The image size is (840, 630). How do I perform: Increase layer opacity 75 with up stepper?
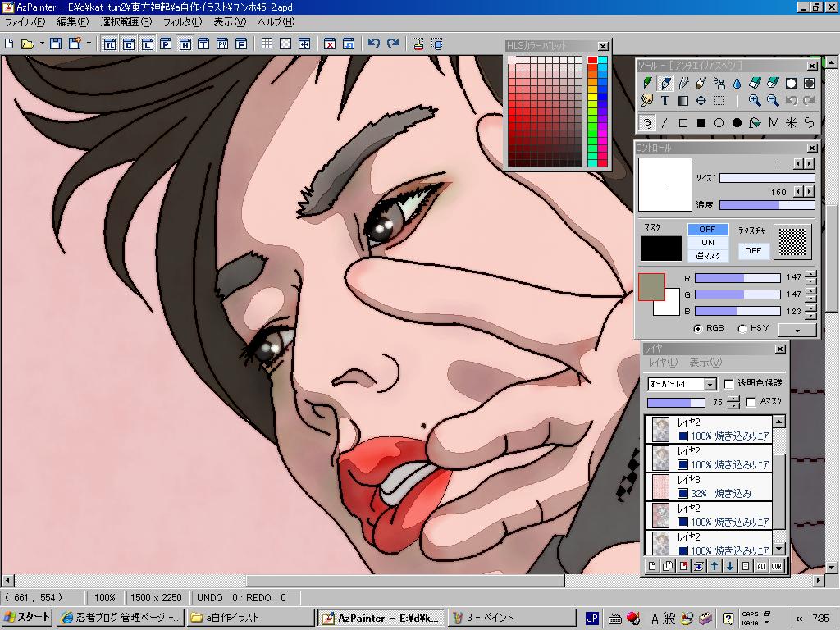733,399
